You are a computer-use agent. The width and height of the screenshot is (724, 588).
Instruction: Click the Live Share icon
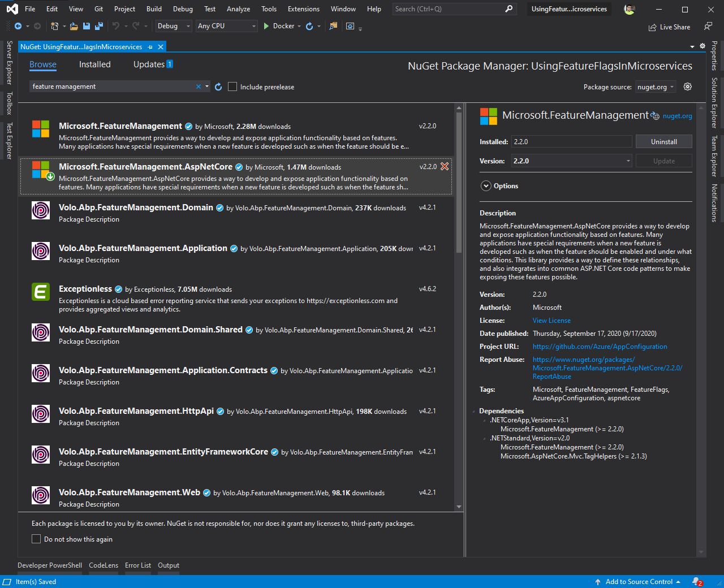pos(653,27)
